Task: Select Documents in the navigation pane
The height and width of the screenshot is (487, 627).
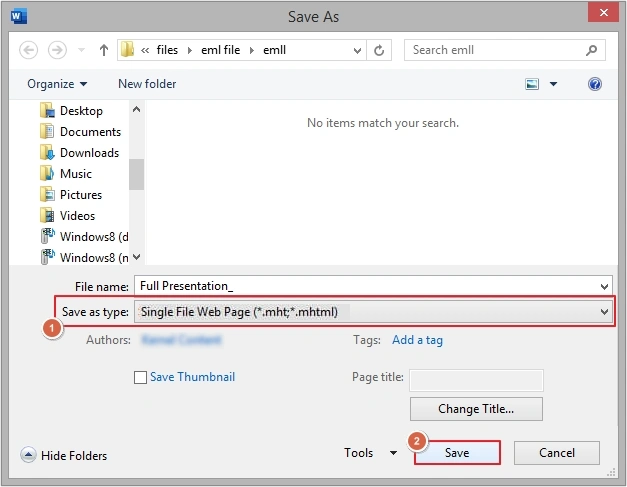Action: tap(90, 132)
